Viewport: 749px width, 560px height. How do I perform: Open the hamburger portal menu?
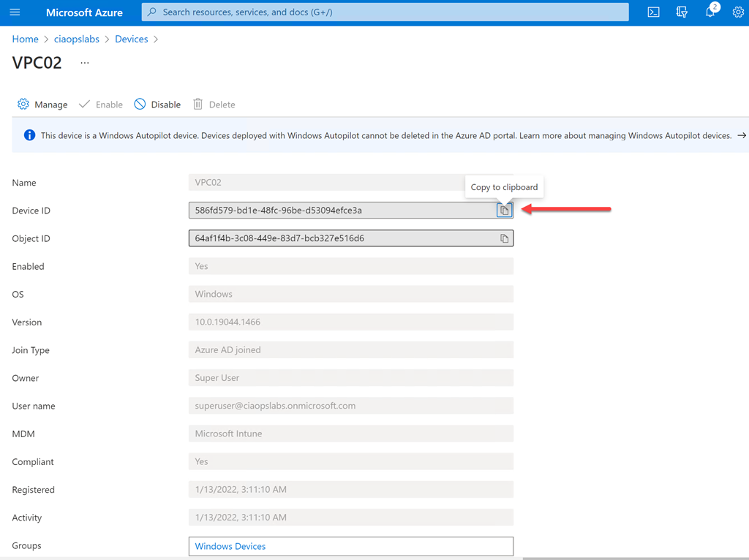[15, 12]
